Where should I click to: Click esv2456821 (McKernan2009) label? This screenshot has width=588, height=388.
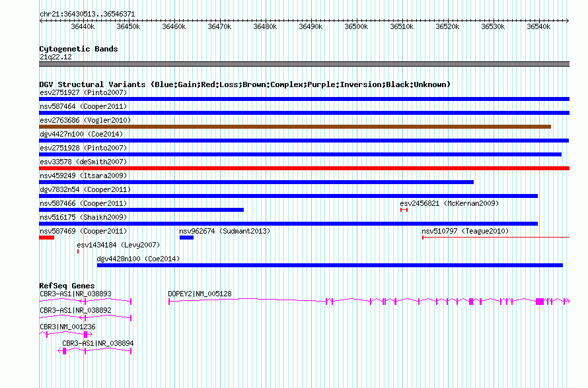(449, 203)
